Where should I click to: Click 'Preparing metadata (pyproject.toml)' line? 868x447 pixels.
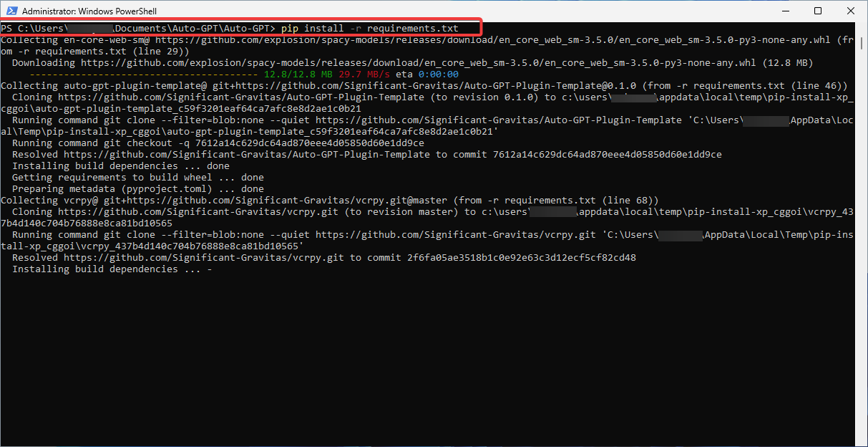click(x=138, y=189)
